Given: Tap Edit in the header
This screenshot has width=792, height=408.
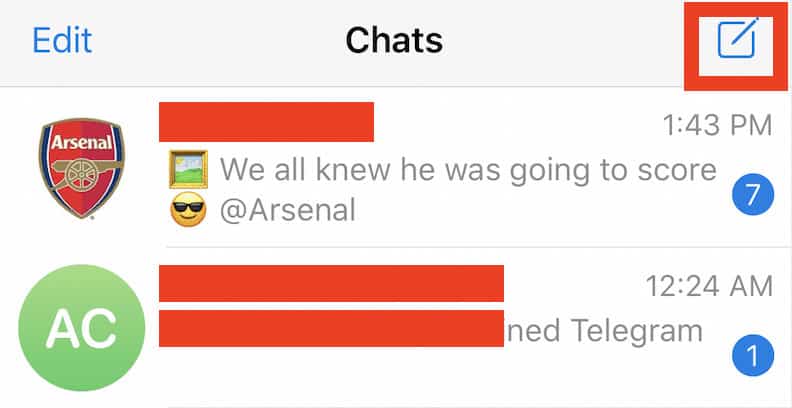Looking at the screenshot, I should 62,40.
